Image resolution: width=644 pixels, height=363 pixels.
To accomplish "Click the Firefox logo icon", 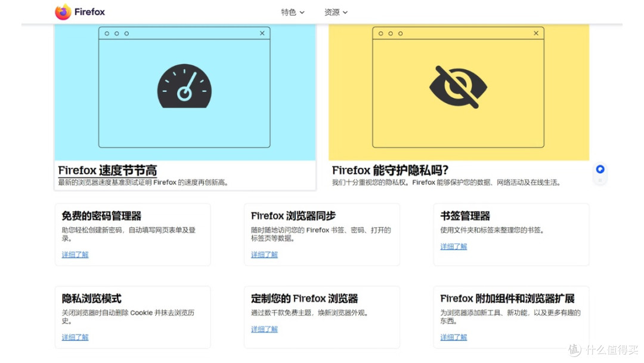I will 63,12.
